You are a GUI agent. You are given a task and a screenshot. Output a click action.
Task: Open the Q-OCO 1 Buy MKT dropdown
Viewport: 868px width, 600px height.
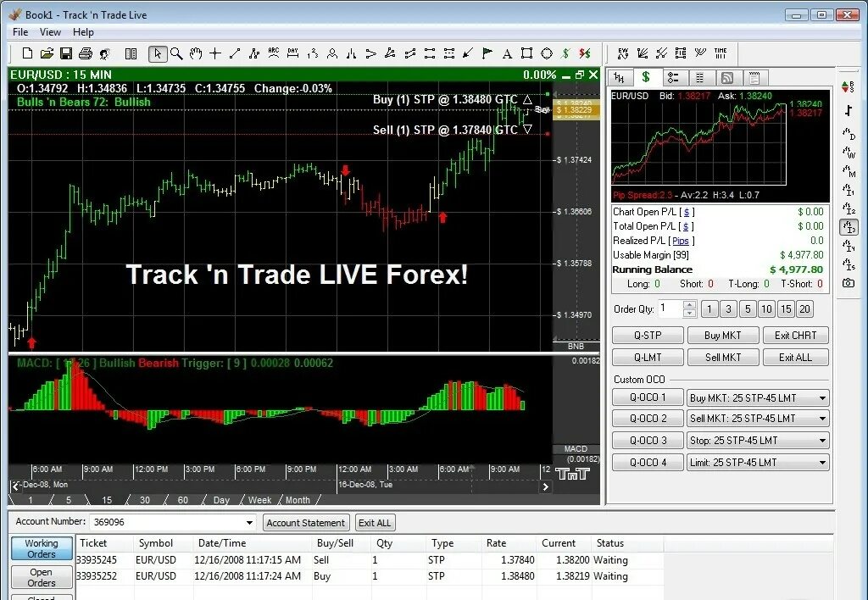[822, 398]
